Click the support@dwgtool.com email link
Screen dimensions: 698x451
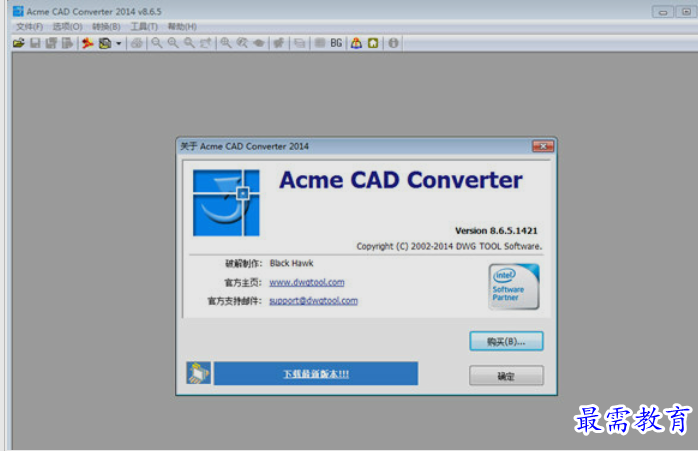pos(313,301)
